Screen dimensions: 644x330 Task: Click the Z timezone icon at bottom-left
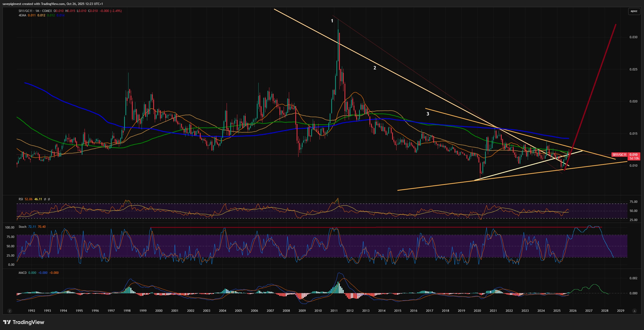pyautogui.click(x=10, y=311)
